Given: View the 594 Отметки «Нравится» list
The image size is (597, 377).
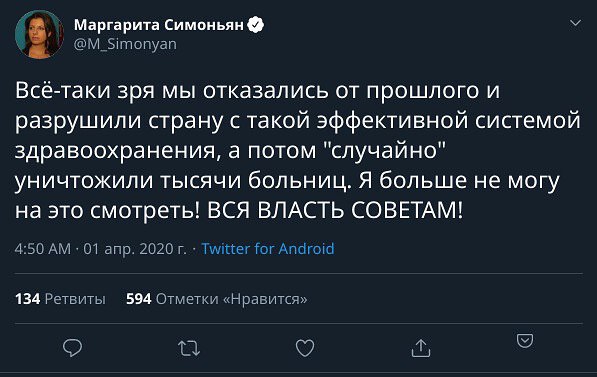Looking at the screenshot, I should tap(217, 299).
